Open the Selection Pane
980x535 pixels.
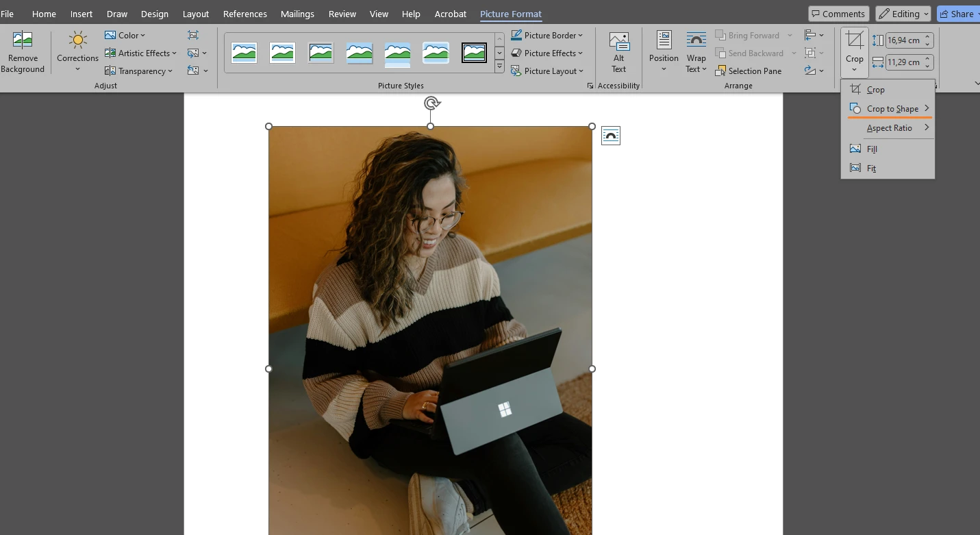pos(749,71)
